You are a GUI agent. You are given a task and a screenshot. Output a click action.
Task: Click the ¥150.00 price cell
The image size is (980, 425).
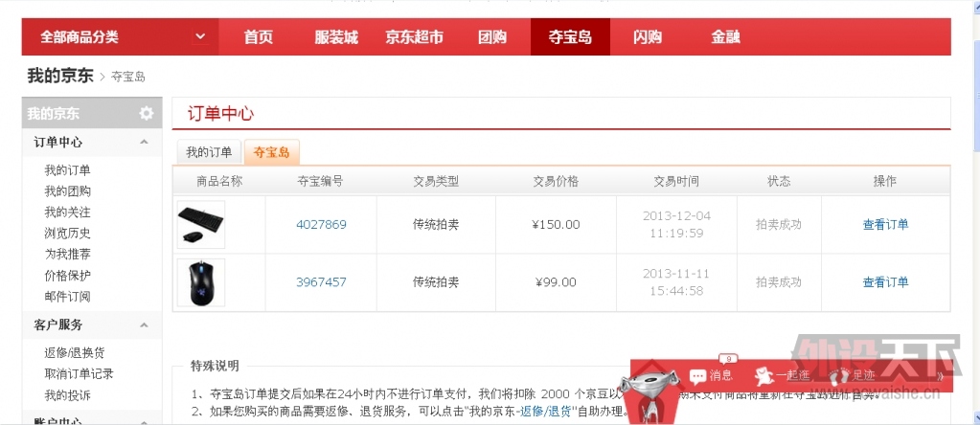pos(556,225)
